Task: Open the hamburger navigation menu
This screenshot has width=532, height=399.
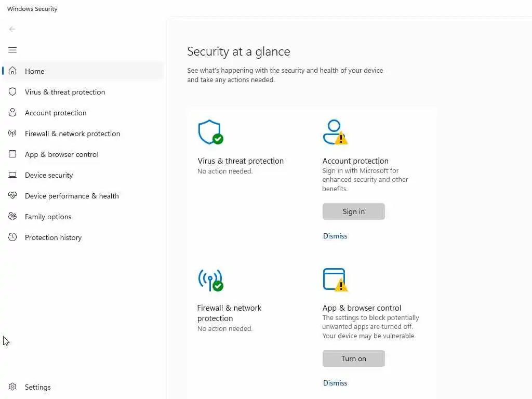Action: (12, 50)
